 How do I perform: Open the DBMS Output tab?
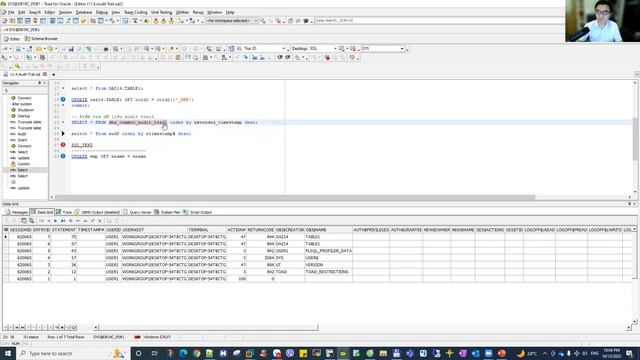click(97, 212)
